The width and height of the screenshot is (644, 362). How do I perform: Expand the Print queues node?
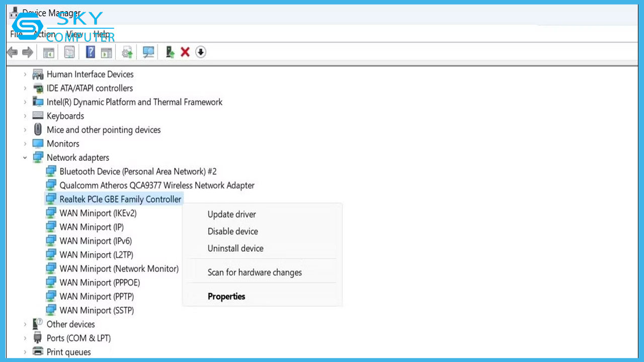coord(25,352)
